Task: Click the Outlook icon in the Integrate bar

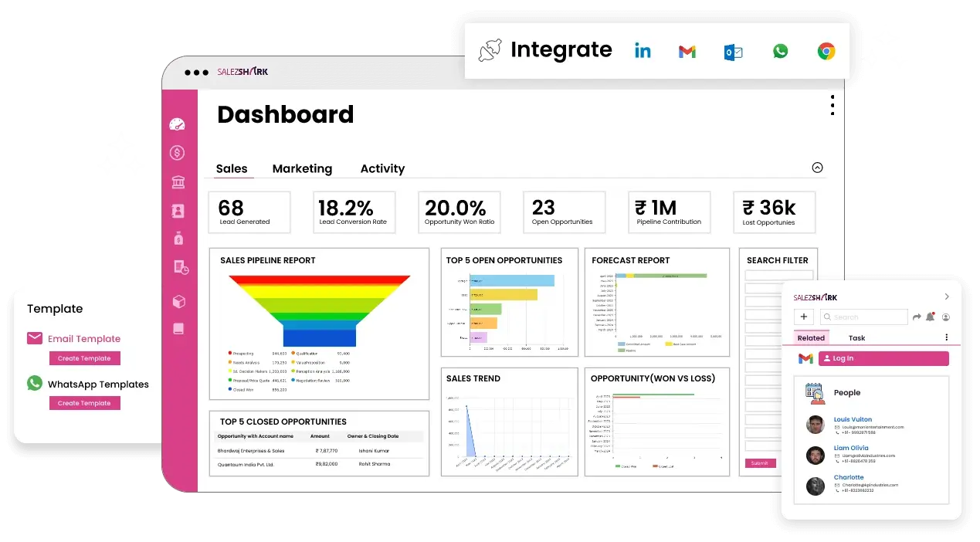Action: pyautogui.click(x=733, y=53)
